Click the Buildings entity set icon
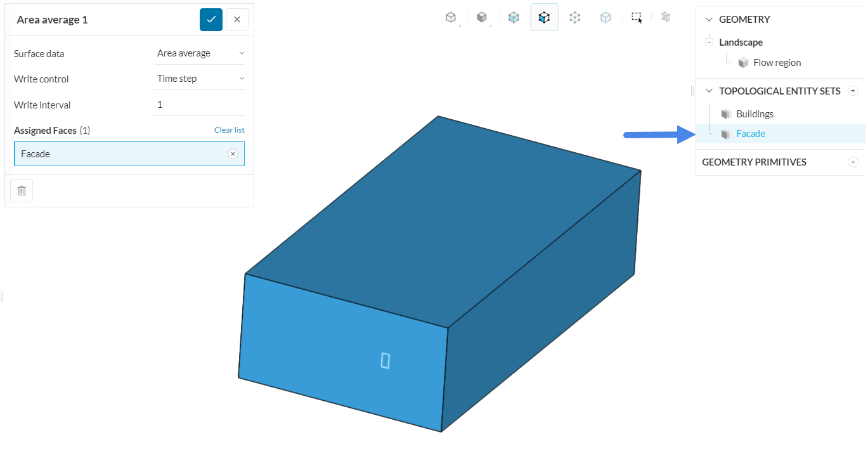This screenshot has width=868, height=456. 727,114
